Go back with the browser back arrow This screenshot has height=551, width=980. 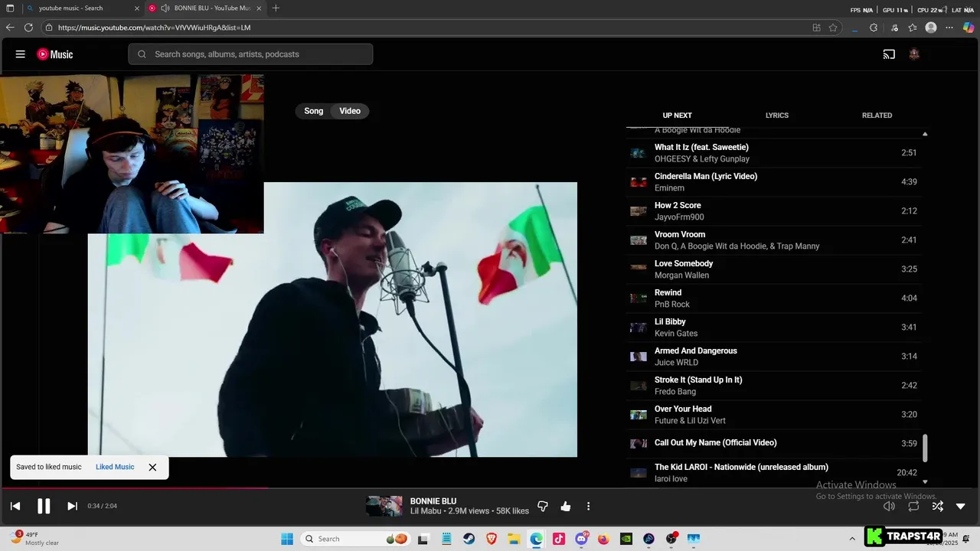tap(10, 28)
